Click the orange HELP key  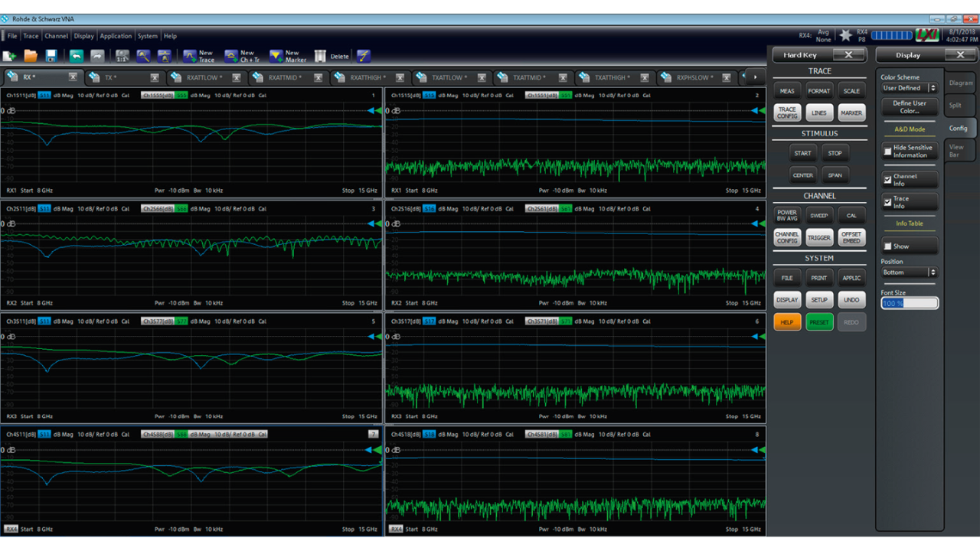(787, 322)
